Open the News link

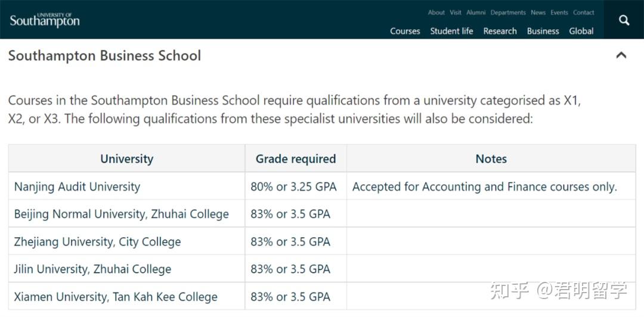pyautogui.click(x=538, y=13)
